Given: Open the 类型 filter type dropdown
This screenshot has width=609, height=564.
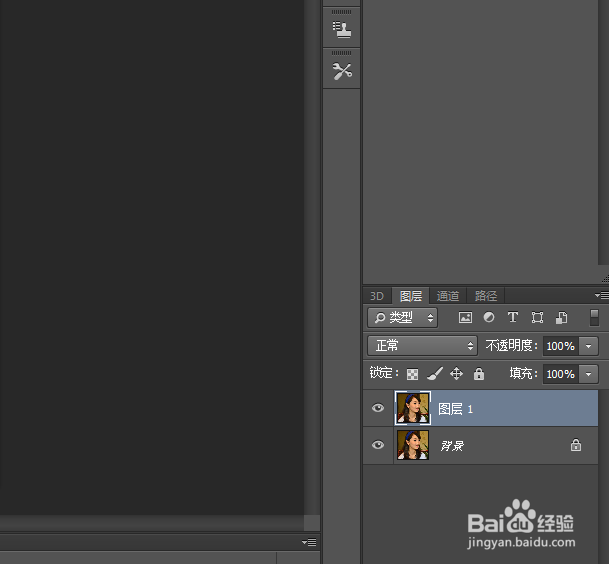Looking at the screenshot, I should (x=402, y=318).
